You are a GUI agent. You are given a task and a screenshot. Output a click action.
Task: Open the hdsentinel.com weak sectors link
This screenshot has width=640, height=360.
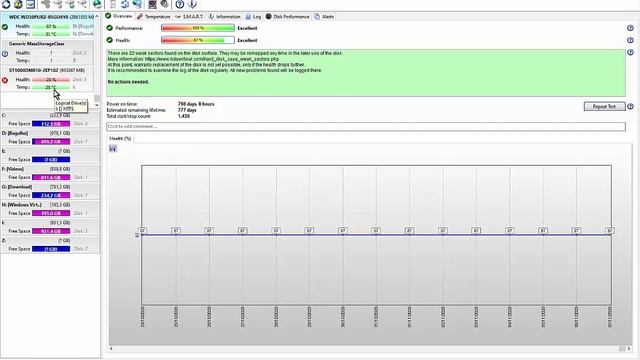click(211, 59)
